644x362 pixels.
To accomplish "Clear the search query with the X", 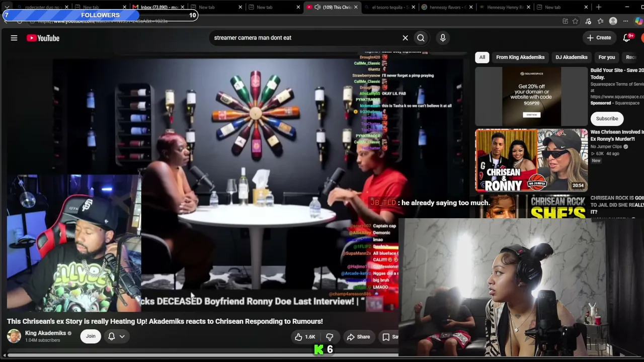I will point(405,38).
